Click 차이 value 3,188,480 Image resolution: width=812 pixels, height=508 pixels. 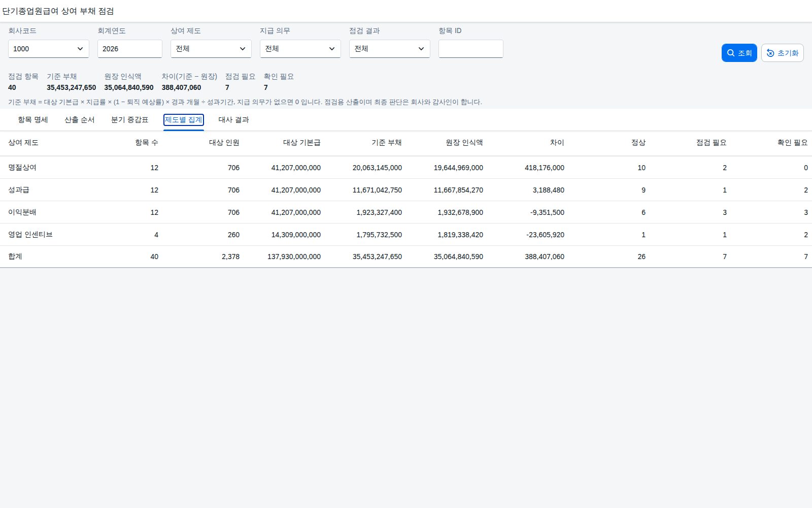549,190
